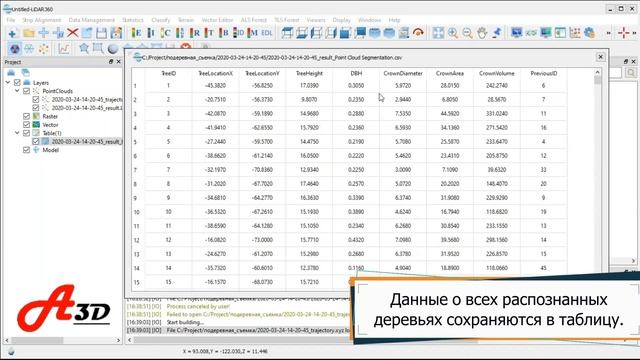Viewport: 640px width, 360px height.
Task: Collapse the Table(1) tree node
Action: (x=17, y=133)
